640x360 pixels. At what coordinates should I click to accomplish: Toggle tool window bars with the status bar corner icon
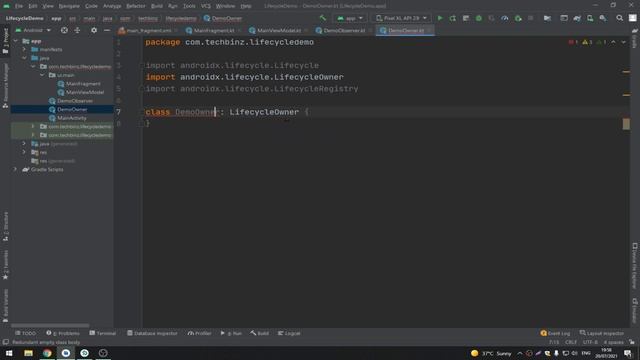pyautogui.click(x=5, y=342)
